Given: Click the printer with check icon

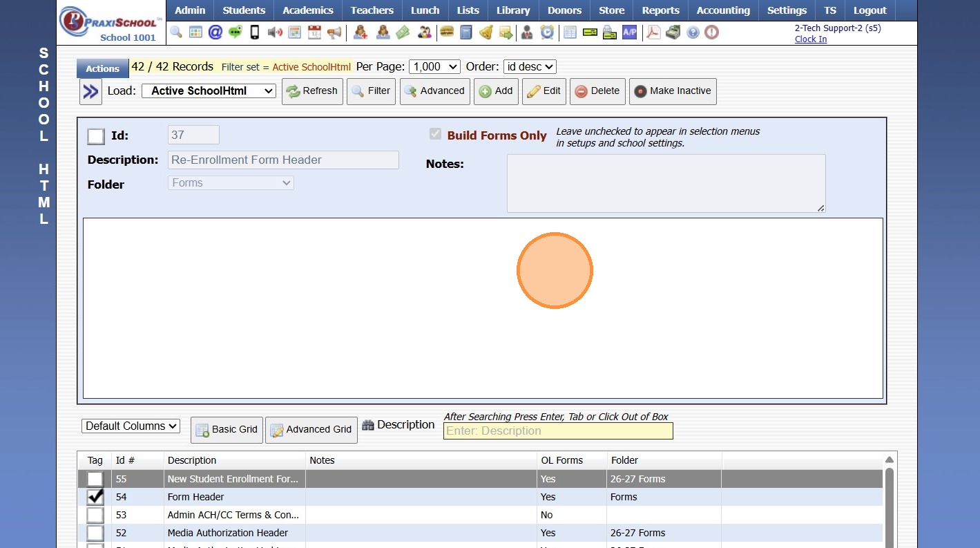Looking at the screenshot, I should (609, 32).
